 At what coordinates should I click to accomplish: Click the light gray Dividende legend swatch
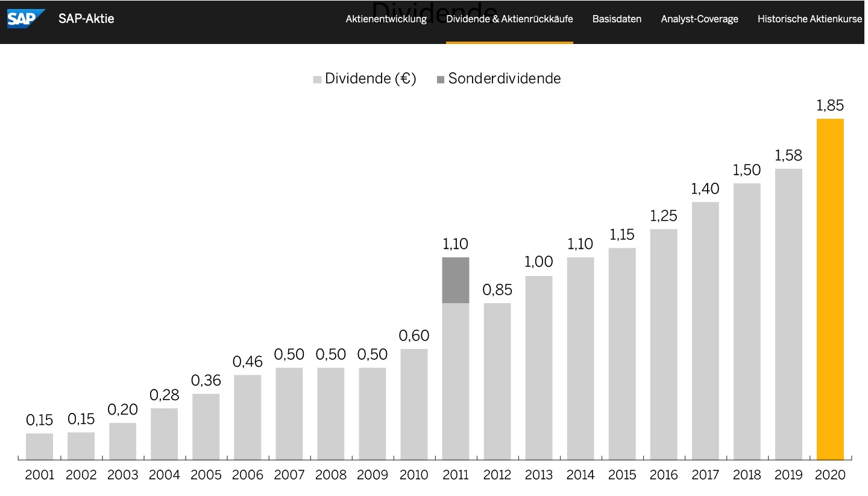click(317, 79)
